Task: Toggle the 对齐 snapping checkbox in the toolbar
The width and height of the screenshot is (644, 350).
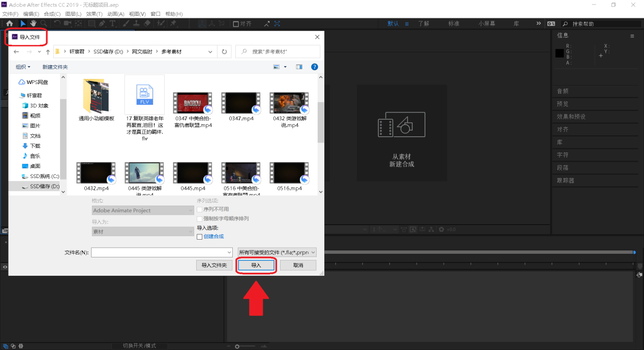Action: click(236, 23)
